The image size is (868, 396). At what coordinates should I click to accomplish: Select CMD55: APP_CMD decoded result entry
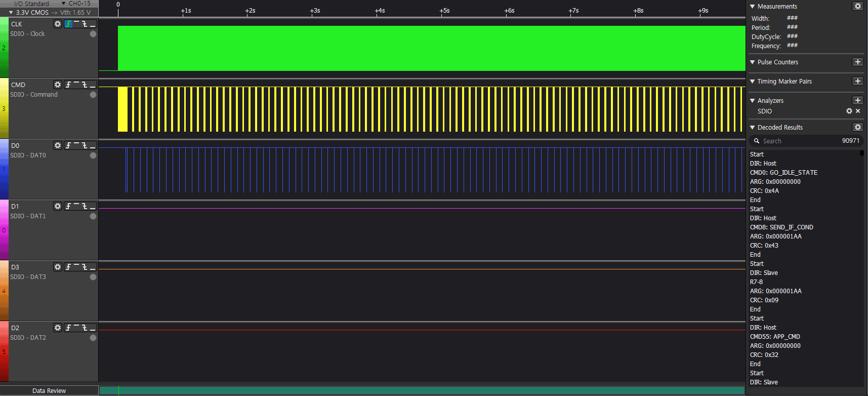click(775, 337)
